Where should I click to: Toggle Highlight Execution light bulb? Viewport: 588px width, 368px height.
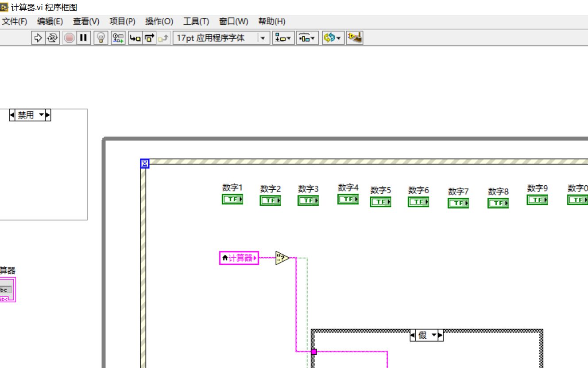click(101, 38)
